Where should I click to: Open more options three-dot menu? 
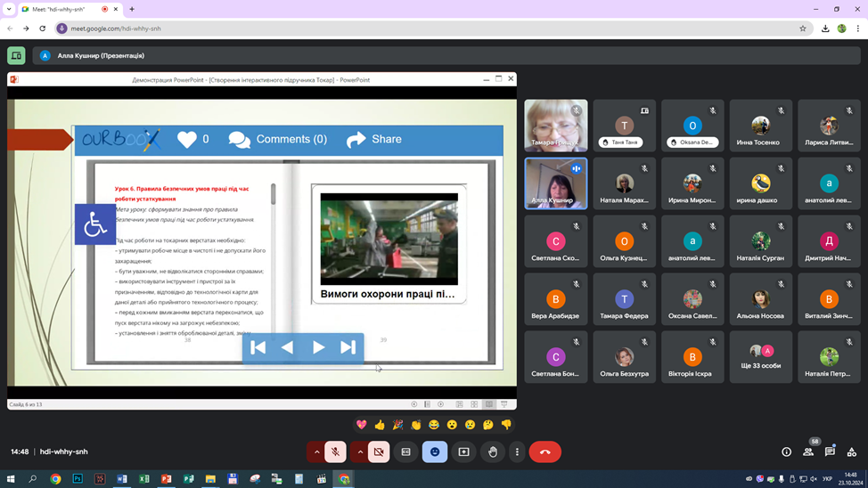pyautogui.click(x=517, y=452)
